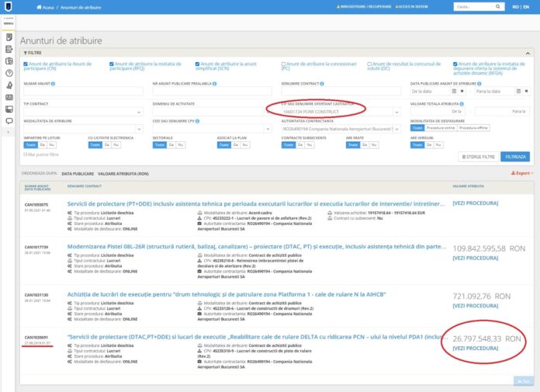
Task: Uncheck Anunt de atribuire la Anunt de participare (CN)
Action: point(26,64)
